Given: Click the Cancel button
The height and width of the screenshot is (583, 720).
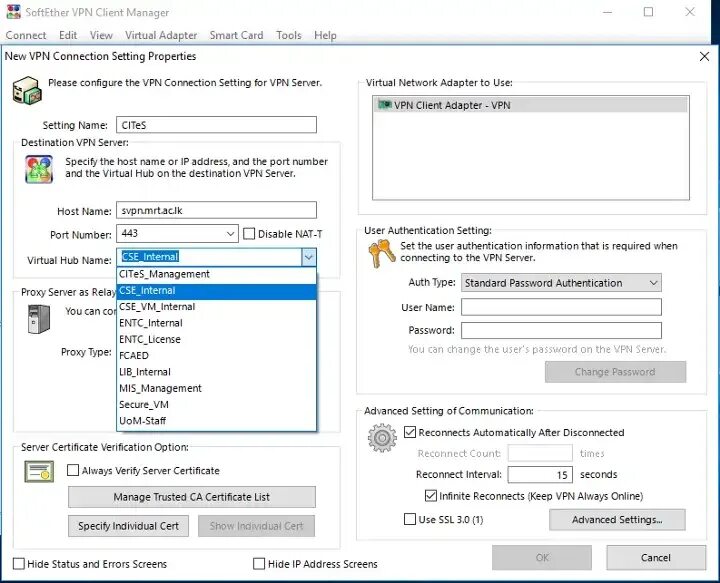Looking at the screenshot, I should coord(656,558).
